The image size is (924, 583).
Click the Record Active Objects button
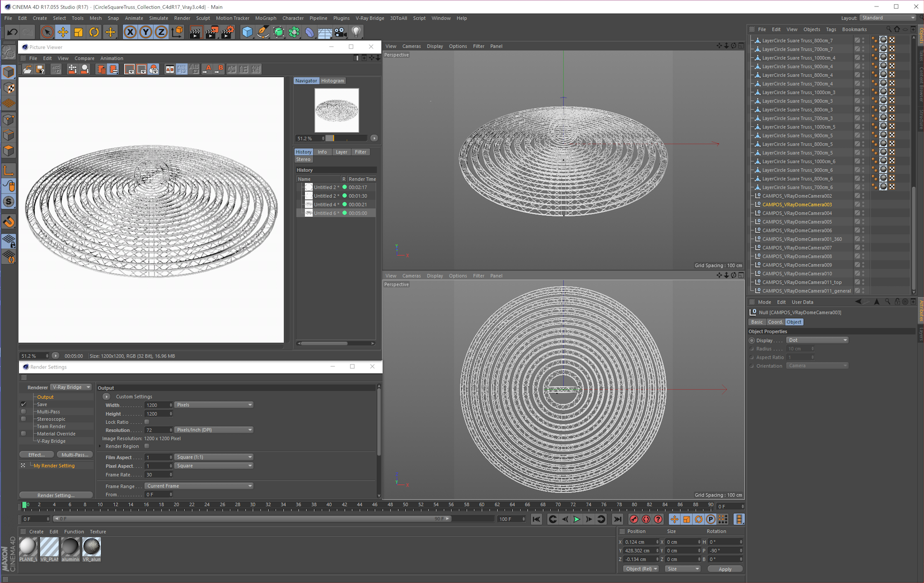(634, 519)
